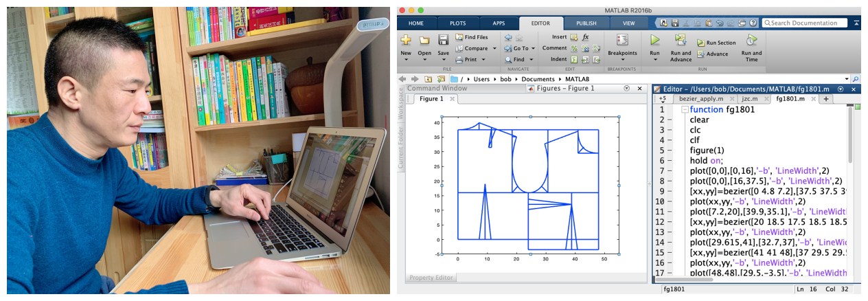Click the Run and Advance icon

click(681, 40)
